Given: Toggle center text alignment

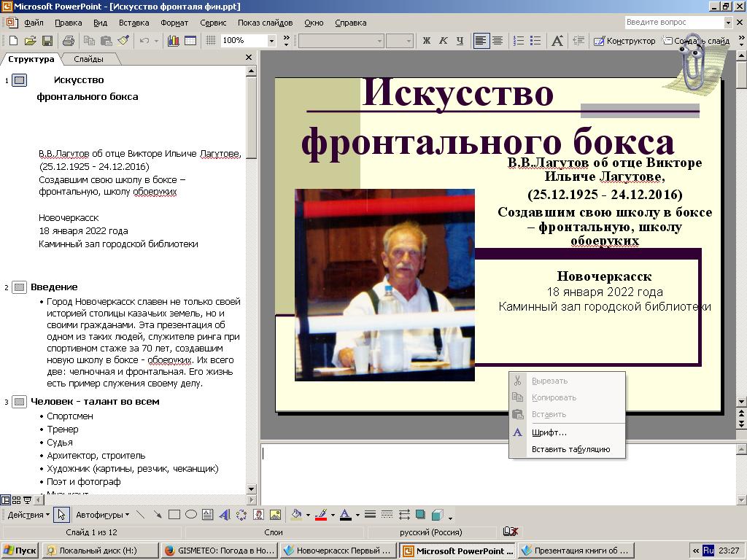Looking at the screenshot, I should click(498, 41).
